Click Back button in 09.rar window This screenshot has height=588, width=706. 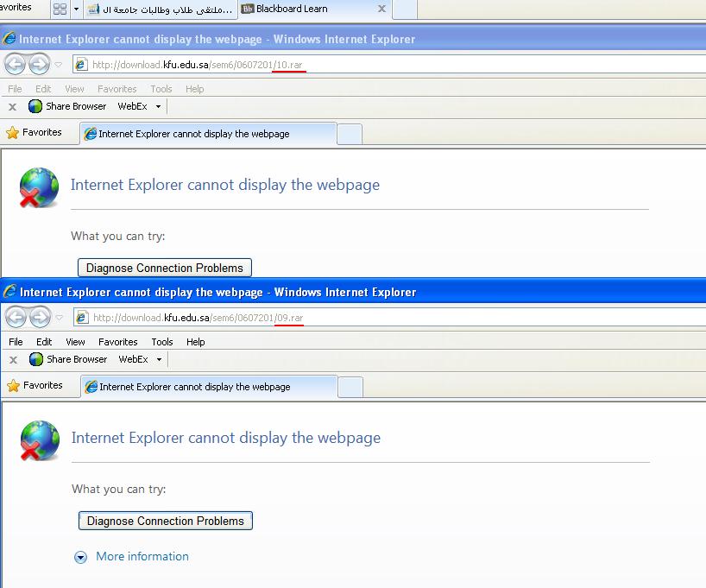[x=16, y=318]
